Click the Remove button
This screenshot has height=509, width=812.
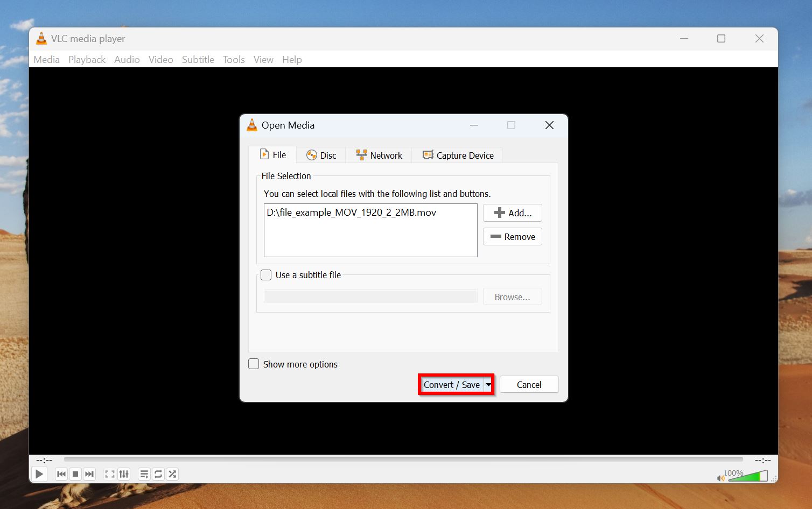pyautogui.click(x=513, y=237)
